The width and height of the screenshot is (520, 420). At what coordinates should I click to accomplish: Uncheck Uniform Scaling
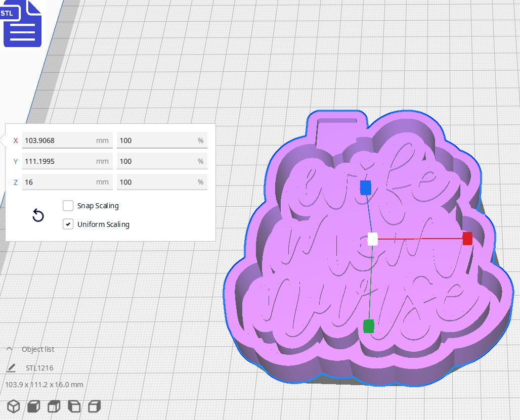[x=68, y=224]
